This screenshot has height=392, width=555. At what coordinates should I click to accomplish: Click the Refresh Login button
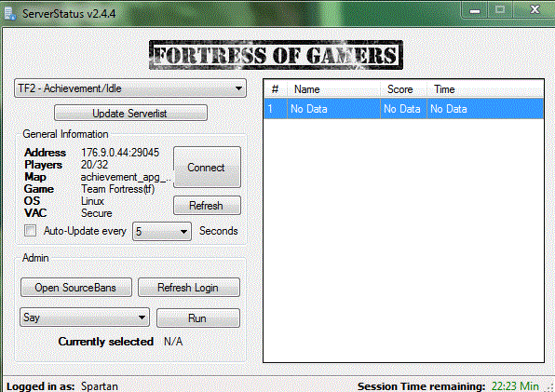189,288
